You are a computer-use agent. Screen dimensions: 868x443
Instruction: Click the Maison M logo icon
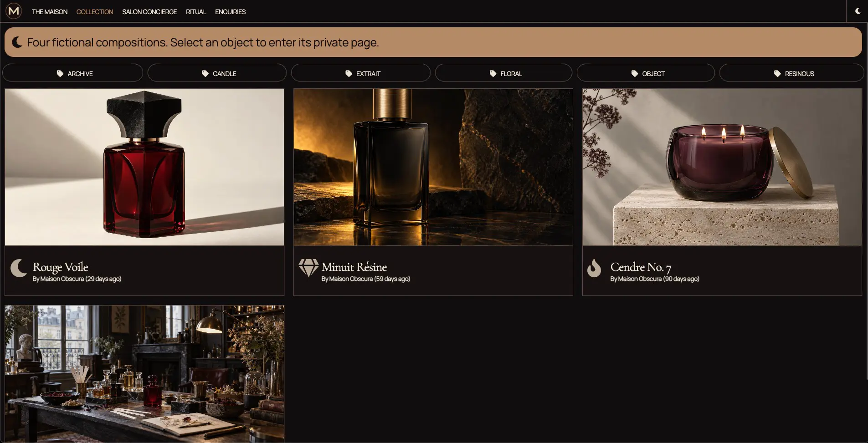pos(14,11)
